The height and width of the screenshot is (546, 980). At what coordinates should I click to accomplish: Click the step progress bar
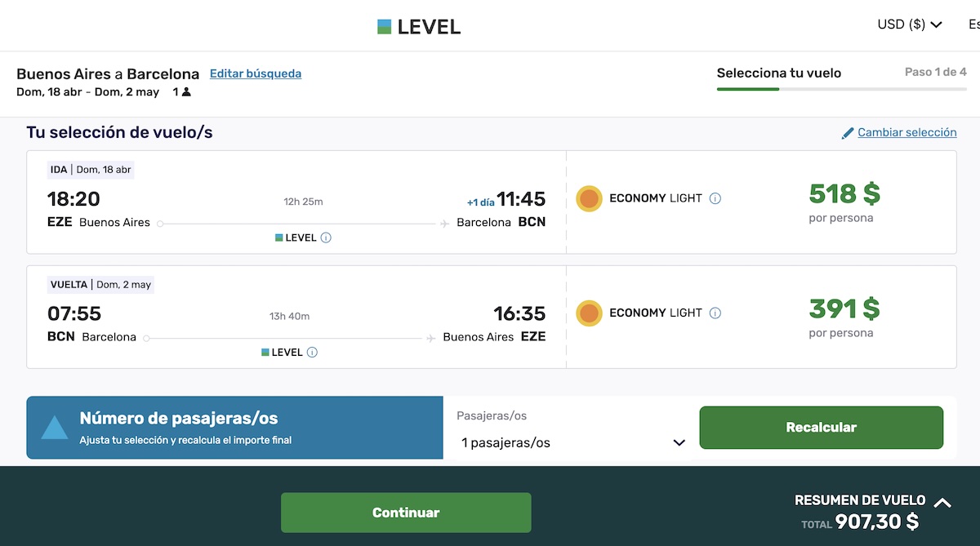coord(842,88)
